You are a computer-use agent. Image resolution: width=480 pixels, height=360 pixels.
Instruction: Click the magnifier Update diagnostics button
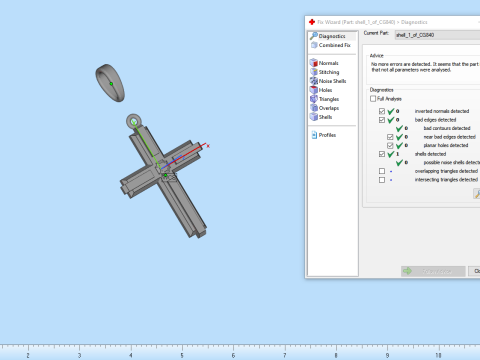coord(477,194)
